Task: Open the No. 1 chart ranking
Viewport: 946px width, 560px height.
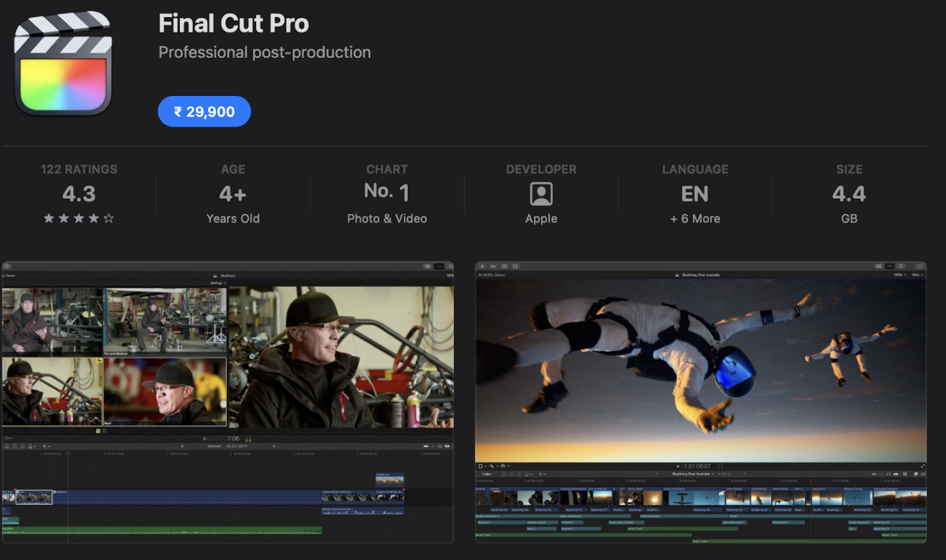Action: click(x=387, y=192)
